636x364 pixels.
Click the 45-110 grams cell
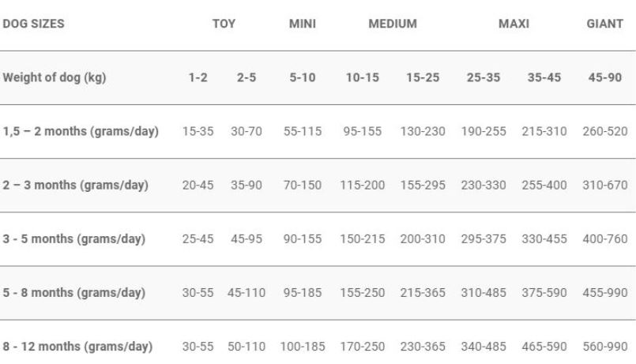coord(246,293)
